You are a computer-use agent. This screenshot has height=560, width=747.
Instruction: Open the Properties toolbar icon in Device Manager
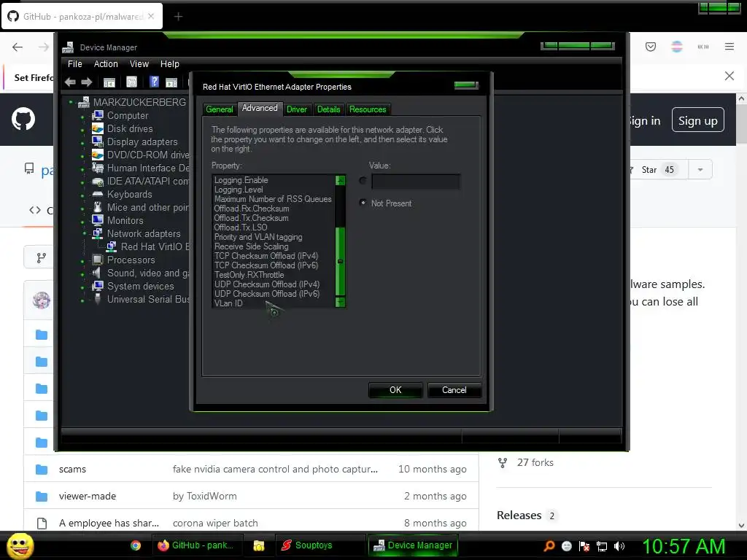click(x=131, y=82)
